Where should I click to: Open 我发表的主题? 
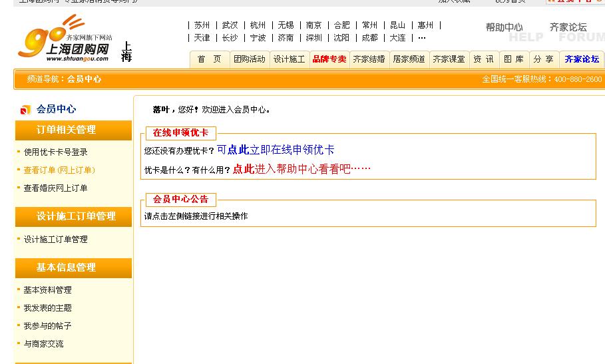coord(47,308)
